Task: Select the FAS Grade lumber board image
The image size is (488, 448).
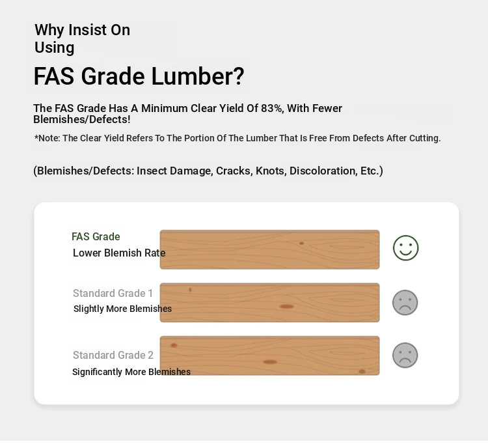Action: [x=269, y=249]
